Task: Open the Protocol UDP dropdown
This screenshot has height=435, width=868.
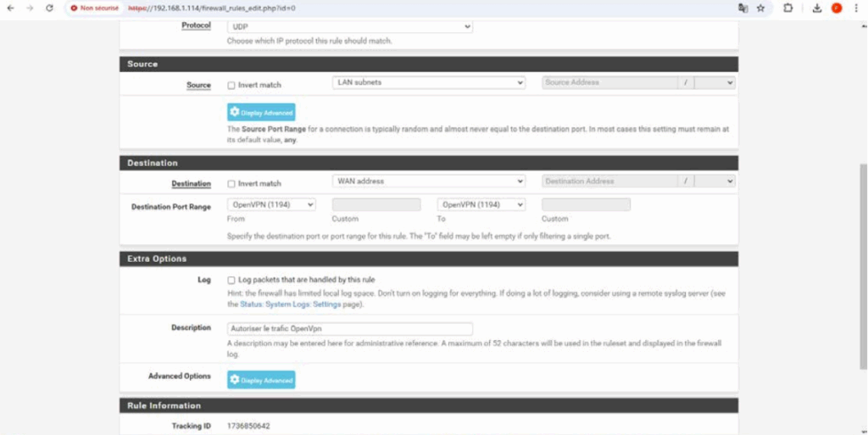Action: [350, 26]
